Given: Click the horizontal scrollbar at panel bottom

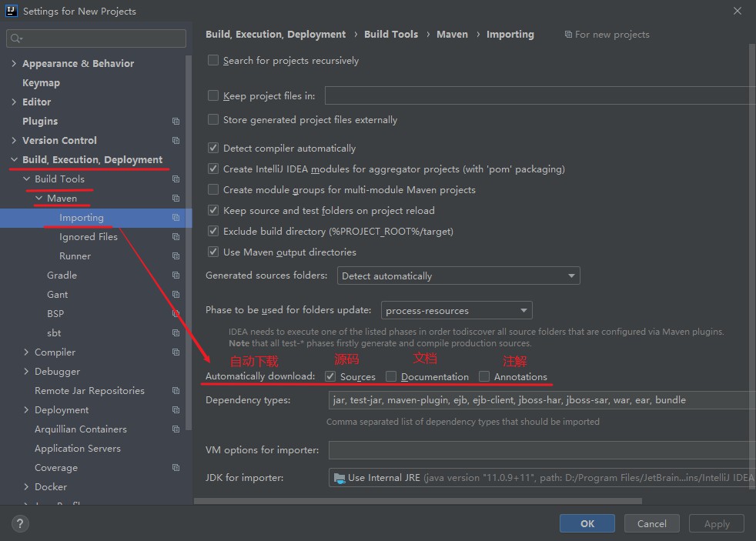Looking at the screenshot, I should tap(417, 501).
